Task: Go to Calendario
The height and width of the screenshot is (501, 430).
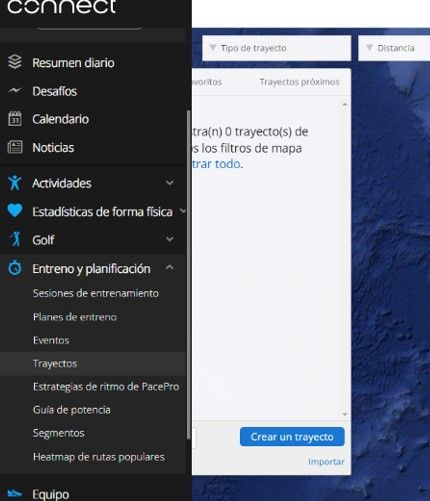Action: coord(61,119)
